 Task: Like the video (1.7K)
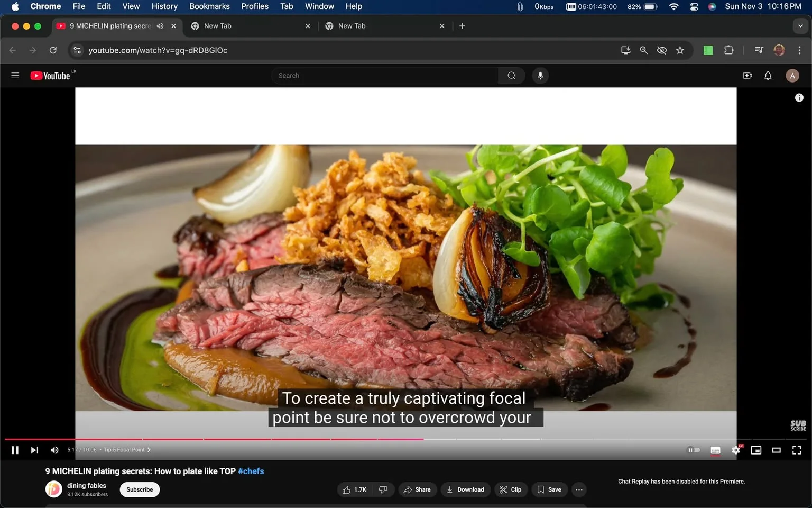355,489
